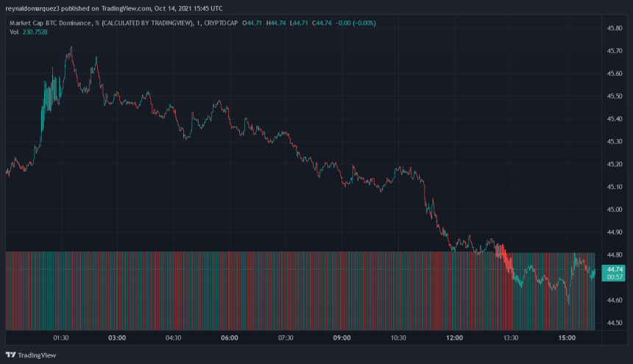Click the 45.50 price axis label
This screenshot has width=633, height=364.
615,96
